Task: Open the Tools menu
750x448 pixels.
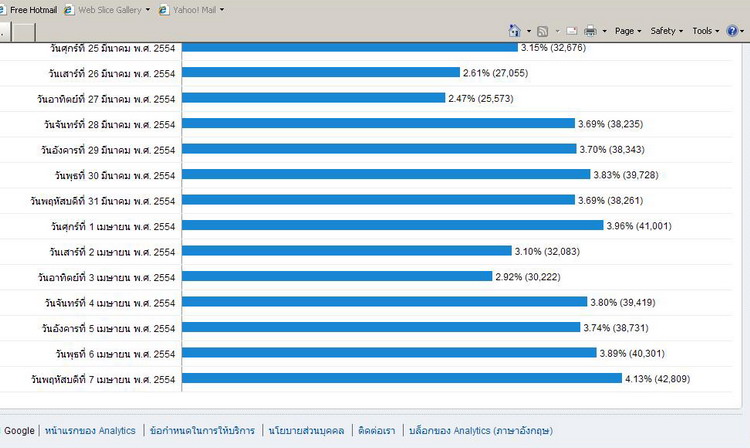Action: tap(706, 31)
